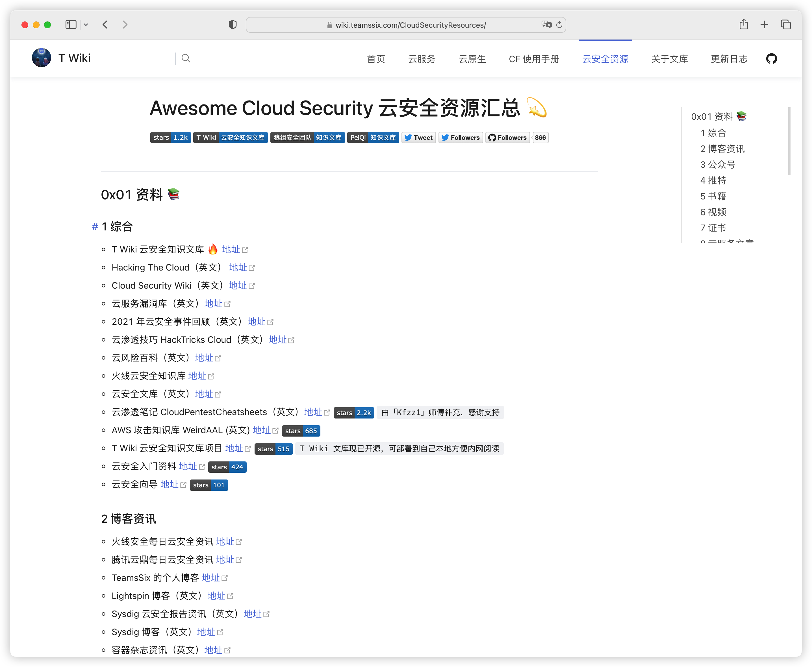Viewport: 812px width, 667px height.
Task: Click the search magnifier icon
Action: coord(186,58)
